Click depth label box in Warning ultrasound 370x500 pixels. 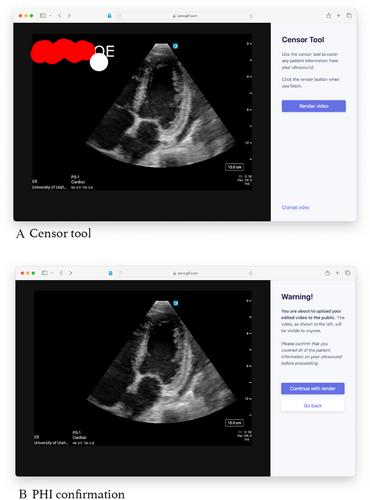[x=234, y=423]
